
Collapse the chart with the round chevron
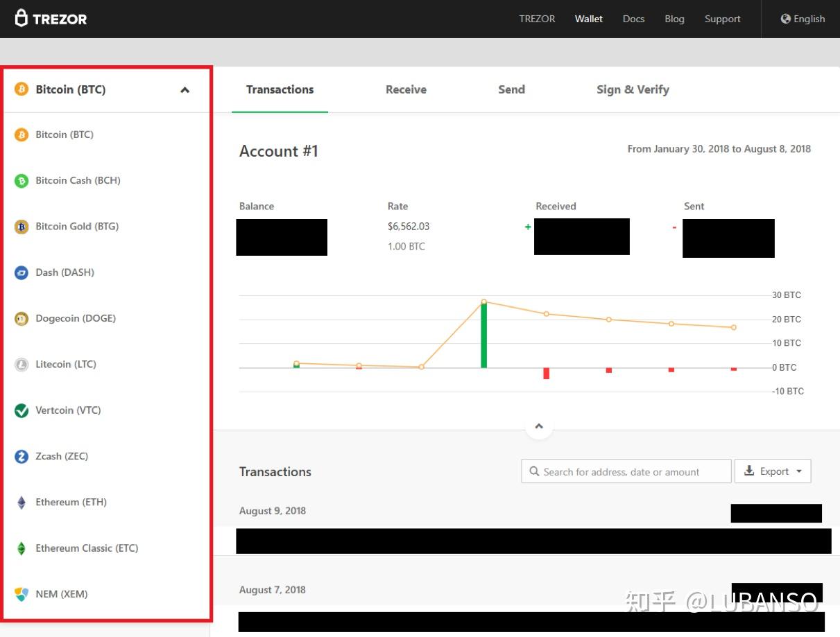tap(539, 426)
